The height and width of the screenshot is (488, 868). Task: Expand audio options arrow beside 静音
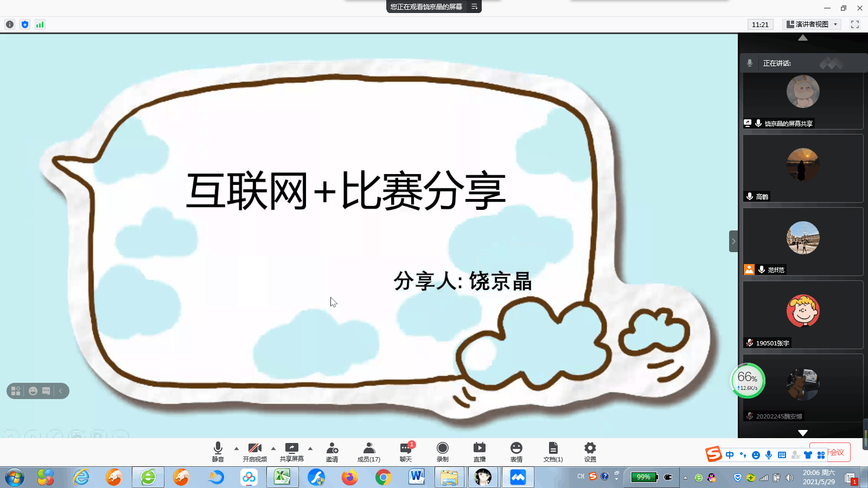pos(237,448)
